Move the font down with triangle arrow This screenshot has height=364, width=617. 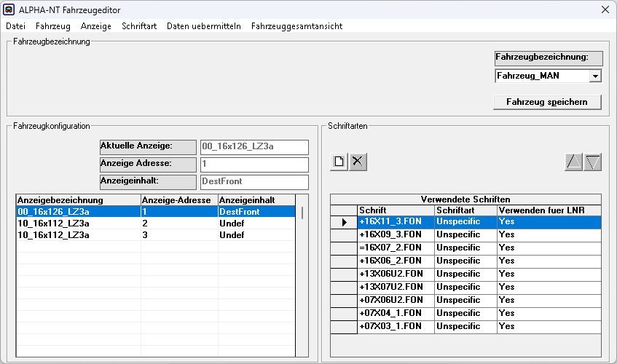[593, 162]
